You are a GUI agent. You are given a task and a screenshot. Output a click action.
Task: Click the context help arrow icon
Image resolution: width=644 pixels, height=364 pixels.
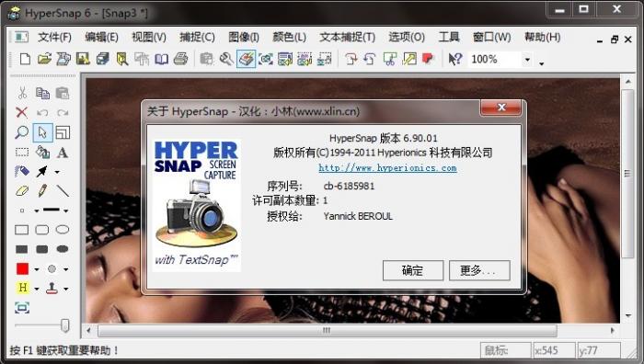tap(454, 59)
